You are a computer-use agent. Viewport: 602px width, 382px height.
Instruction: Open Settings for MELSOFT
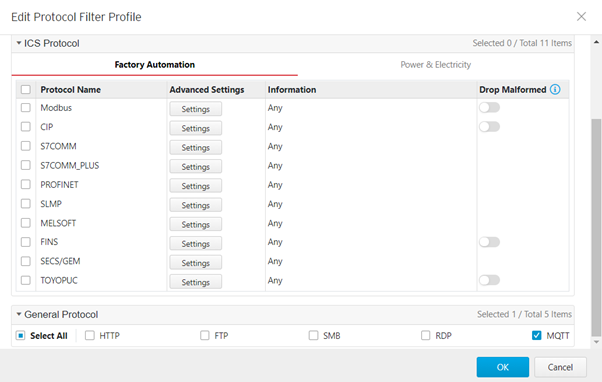195,224
